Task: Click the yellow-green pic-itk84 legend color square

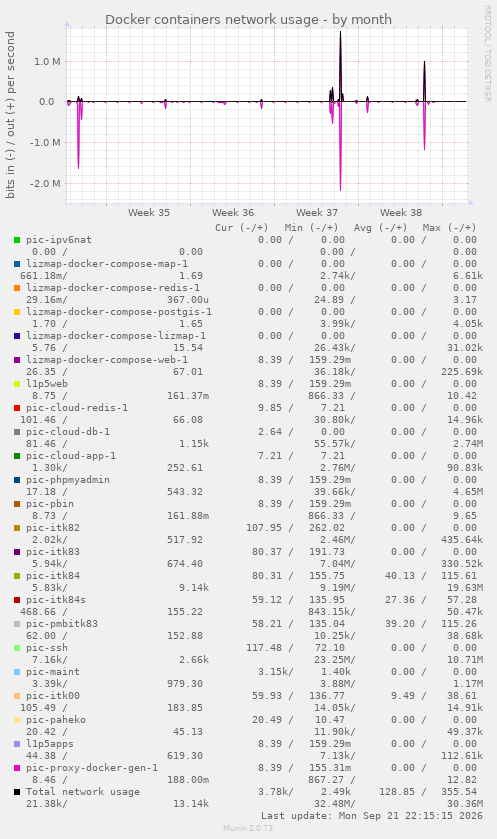Action: [17, 576]
